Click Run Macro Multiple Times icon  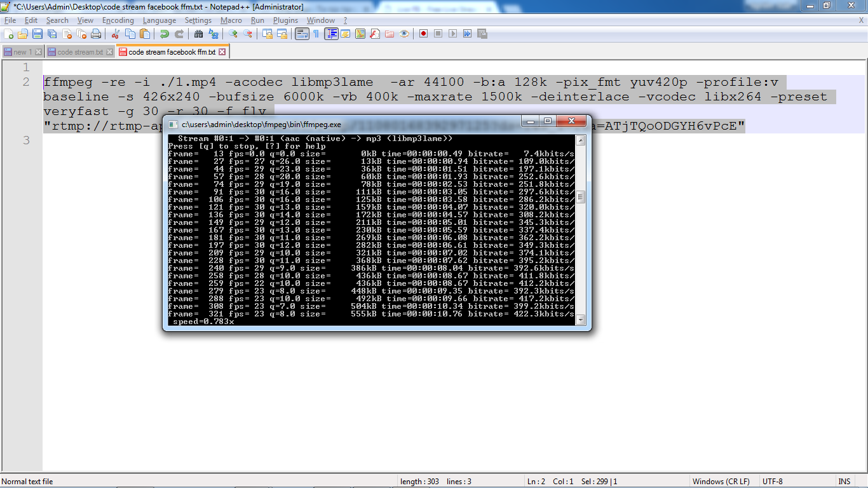[468, 34]
